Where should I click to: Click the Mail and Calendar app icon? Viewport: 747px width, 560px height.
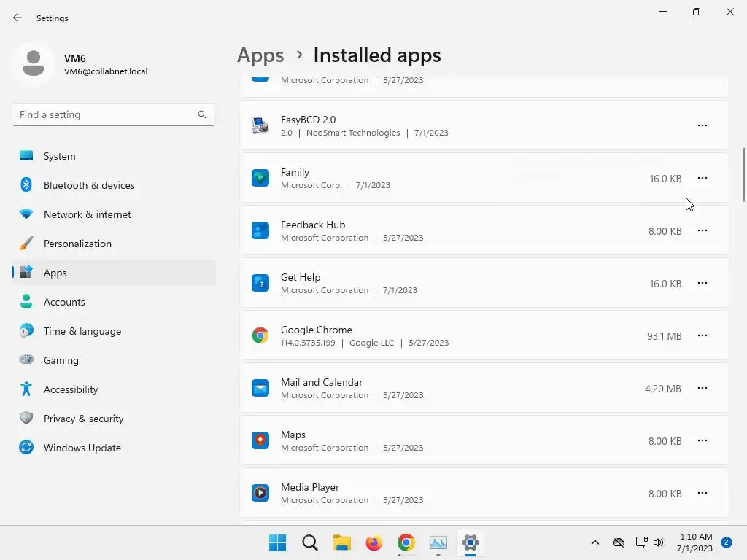point(260,389)
